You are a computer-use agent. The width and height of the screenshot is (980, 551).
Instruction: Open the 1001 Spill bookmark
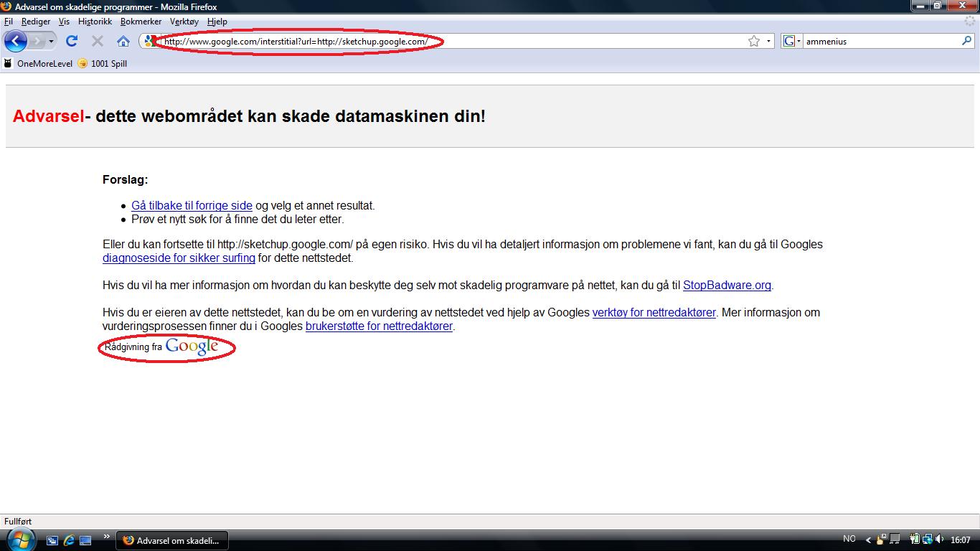click(103, 63)
